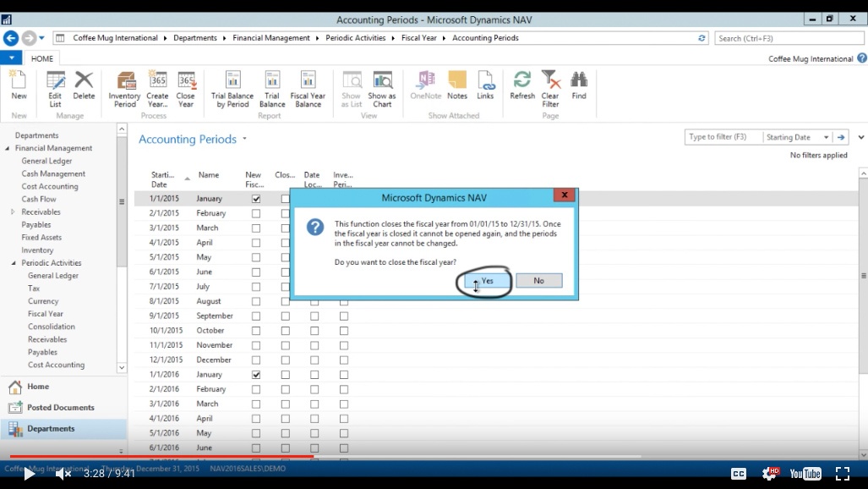Image resolution: width=868 pixels, height=489 pixels.
Task: Open the Starting Date filter dropdown
Action: [826, 137]
